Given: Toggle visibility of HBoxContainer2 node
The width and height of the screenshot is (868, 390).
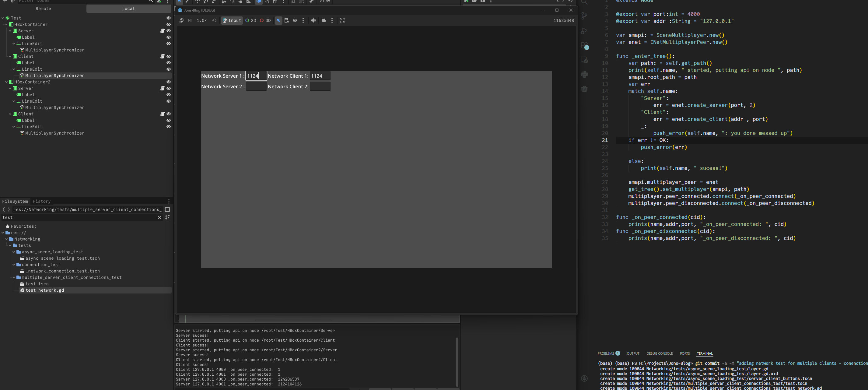Looking at the screenshot, I should (x=169, y=82).
